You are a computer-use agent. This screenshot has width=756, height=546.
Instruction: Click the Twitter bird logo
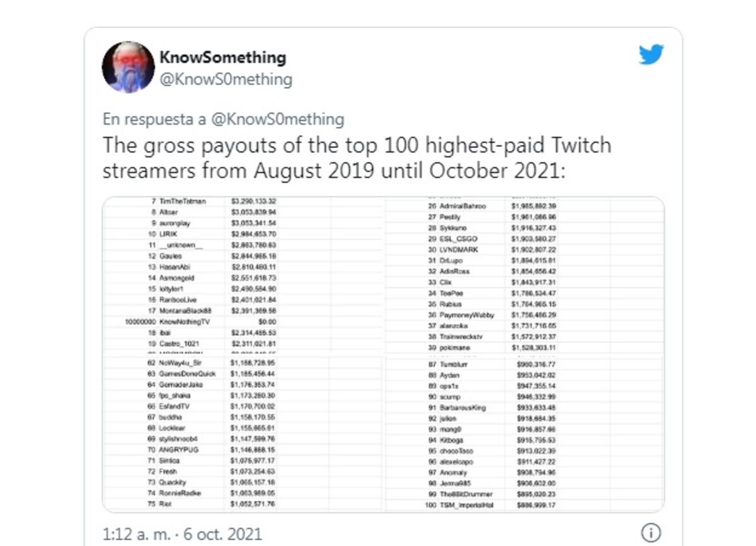pyautogui.click(x=651, y=54)
